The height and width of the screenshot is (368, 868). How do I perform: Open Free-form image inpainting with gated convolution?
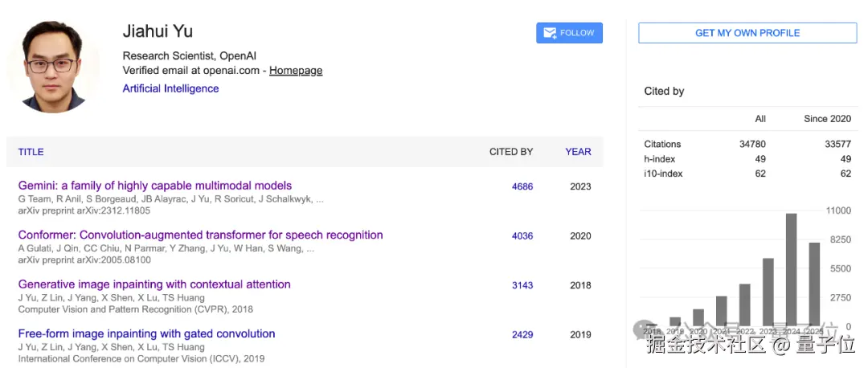pos(146,333)
